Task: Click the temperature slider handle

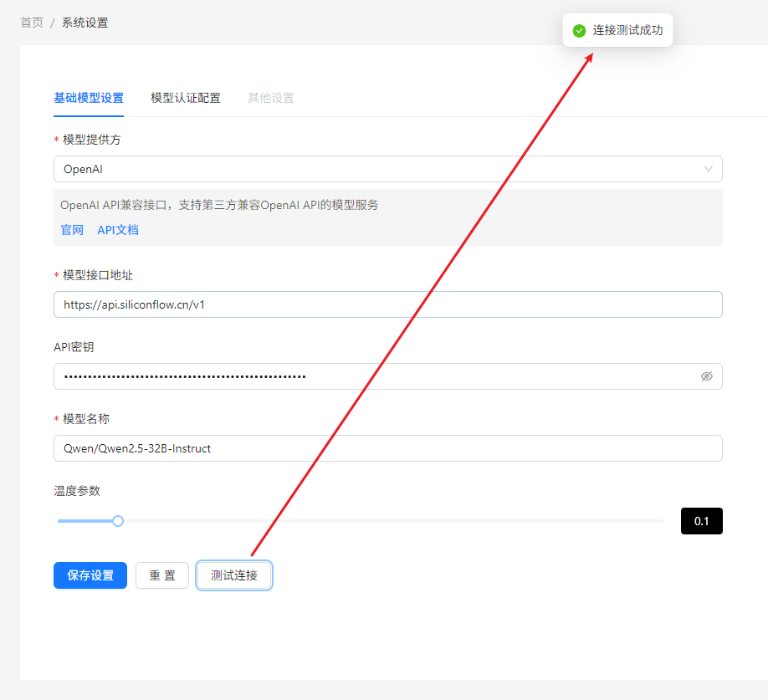Action: pyautogui.click(x=118, y=521)
